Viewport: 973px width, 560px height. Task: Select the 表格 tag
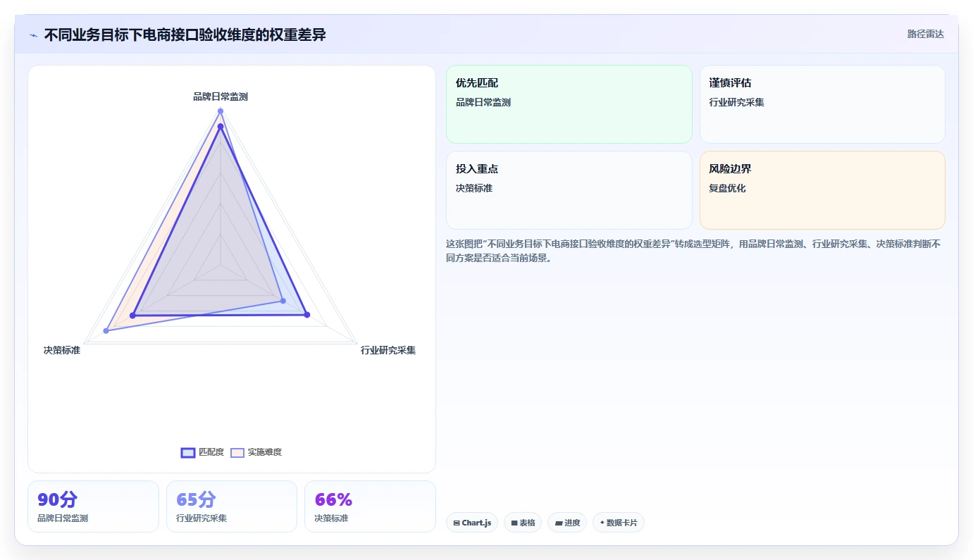(523, 523)
